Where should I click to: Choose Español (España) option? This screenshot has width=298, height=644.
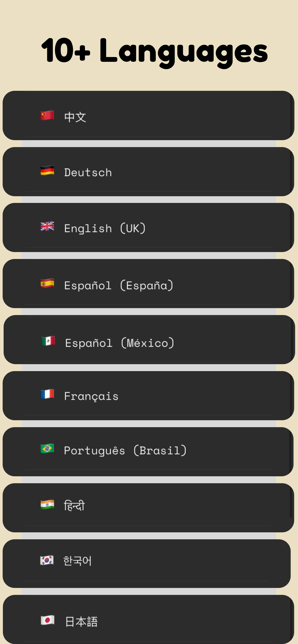[148, 283]
